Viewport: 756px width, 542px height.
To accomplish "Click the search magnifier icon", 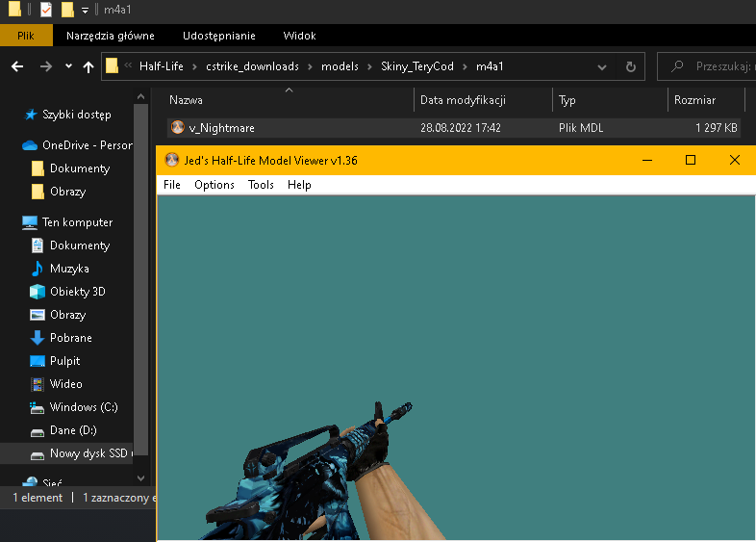I will coord(677,66).
